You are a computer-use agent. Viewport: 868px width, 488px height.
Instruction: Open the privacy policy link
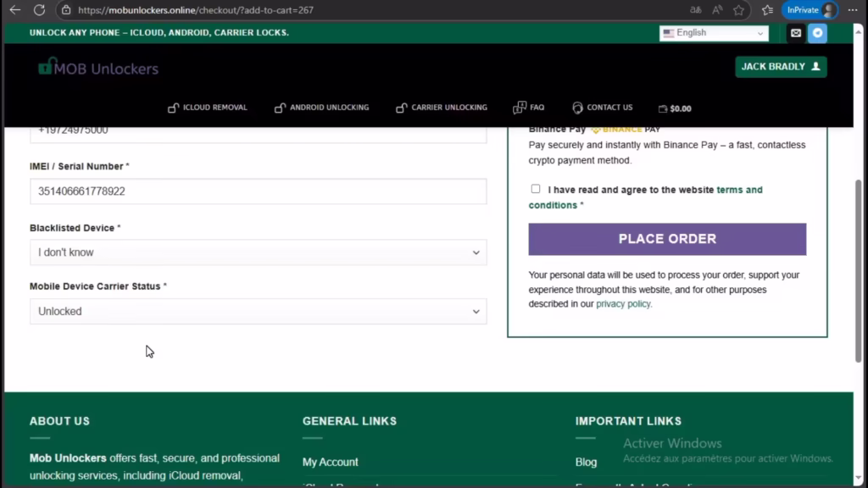[623, 304]
